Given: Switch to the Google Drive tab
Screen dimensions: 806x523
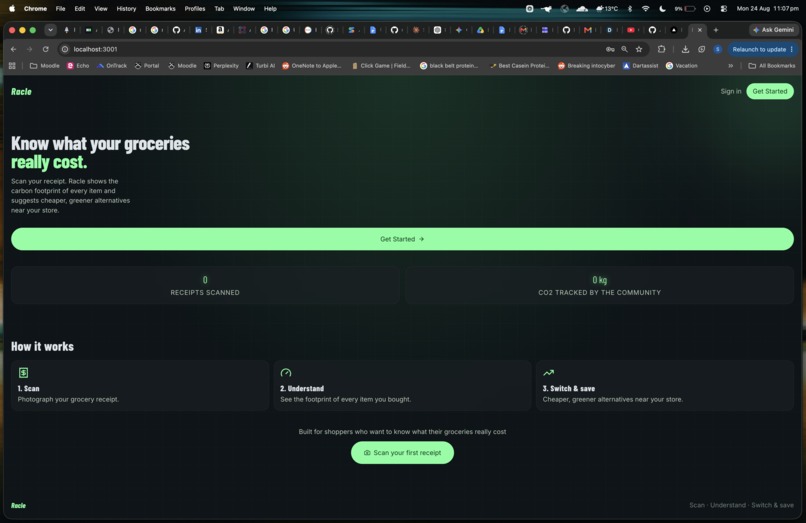Looking at the screenshot, I should pyautogui.click(x=480, y=30).
